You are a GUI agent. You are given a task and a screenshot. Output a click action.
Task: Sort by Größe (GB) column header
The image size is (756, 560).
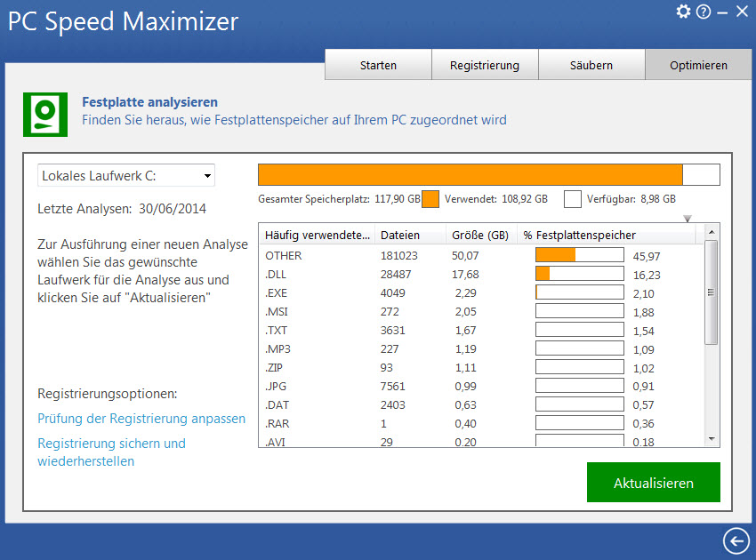(x=480, y=236)
